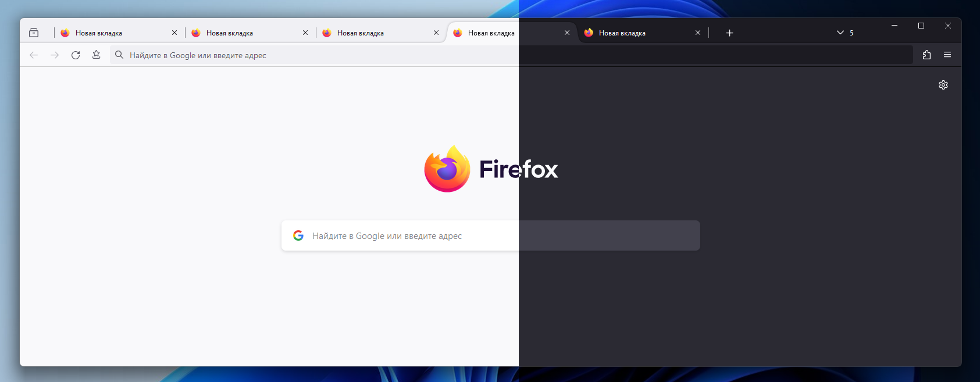The image size is (980, 382).
Task: Reload the page with the refresh icon
Action: click(x=76, y=55)
